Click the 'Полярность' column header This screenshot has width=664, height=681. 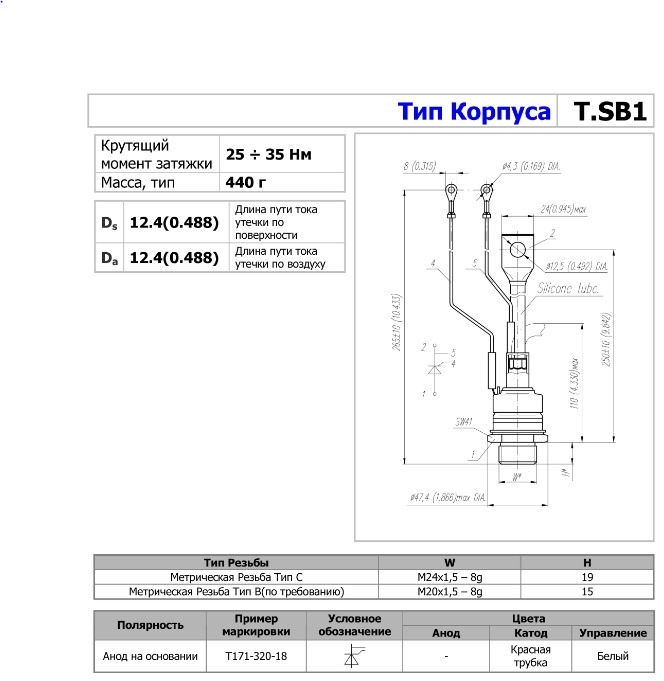pyautogui.click(x=150, y=625)
